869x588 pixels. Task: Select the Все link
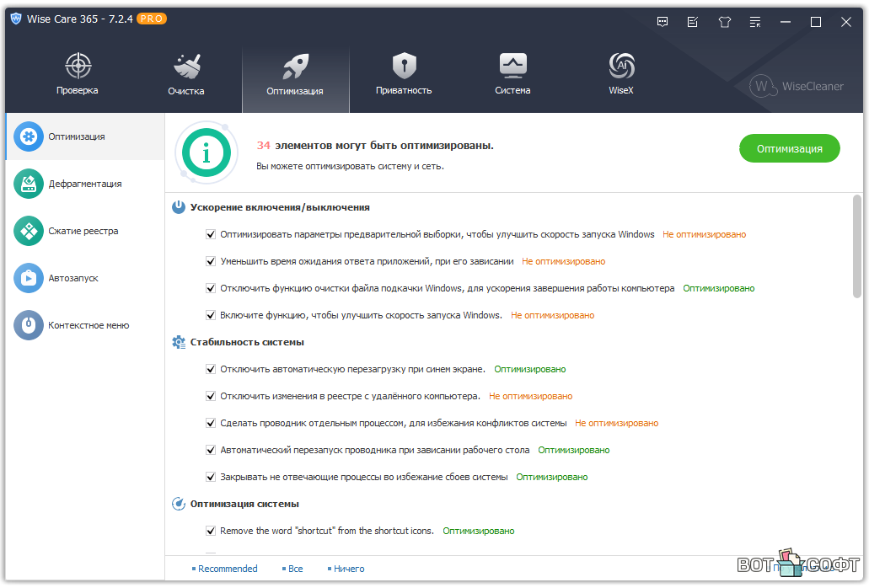pyautogui.click(x=295, y=569)
